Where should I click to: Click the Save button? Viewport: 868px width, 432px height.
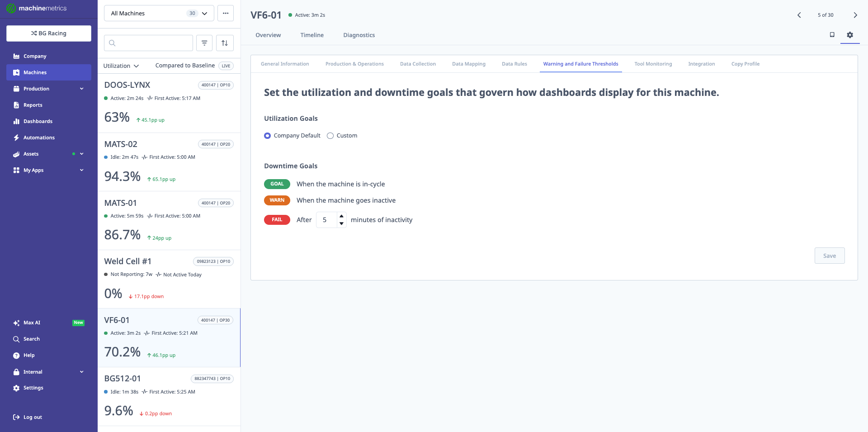[829, 256]
